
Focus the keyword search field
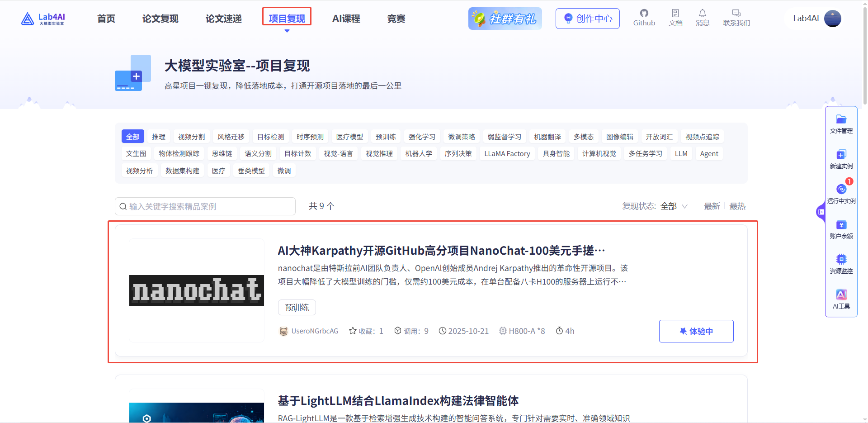click(205, 206)
